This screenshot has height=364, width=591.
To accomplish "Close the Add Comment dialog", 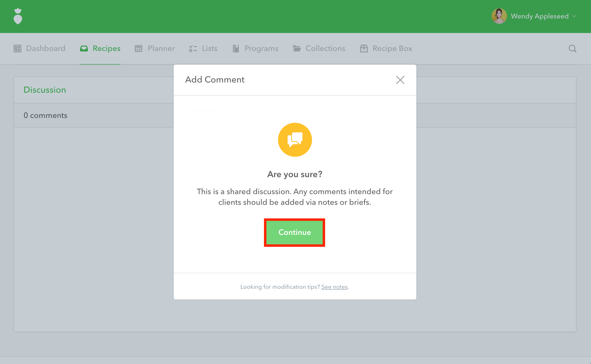I will 400,80.
